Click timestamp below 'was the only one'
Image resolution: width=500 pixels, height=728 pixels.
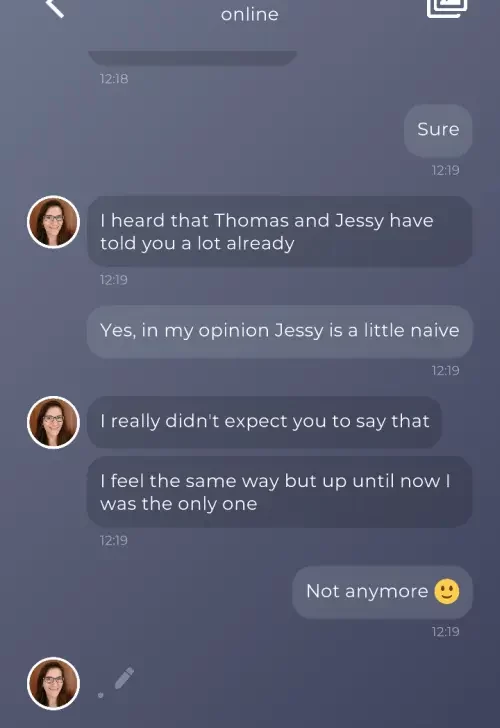pos(114,540)
